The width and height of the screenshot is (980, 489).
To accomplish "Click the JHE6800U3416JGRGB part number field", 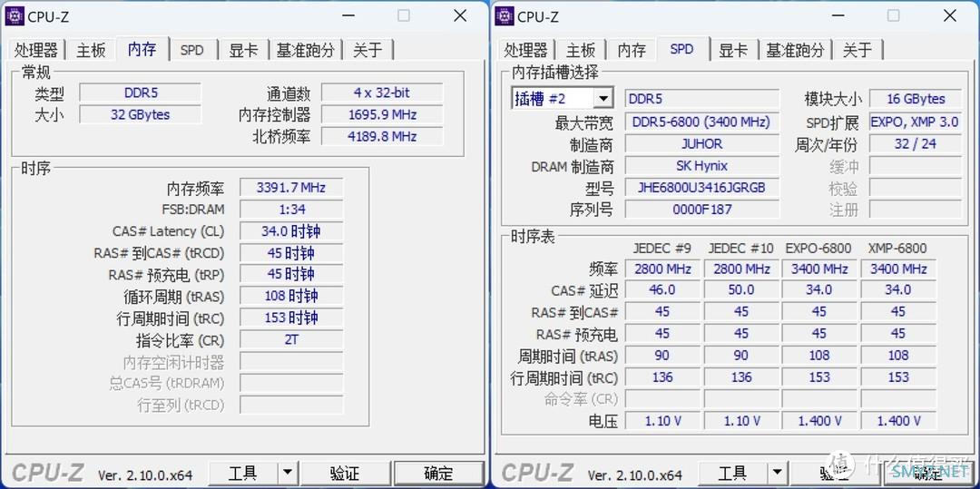I will click(701, 188).
